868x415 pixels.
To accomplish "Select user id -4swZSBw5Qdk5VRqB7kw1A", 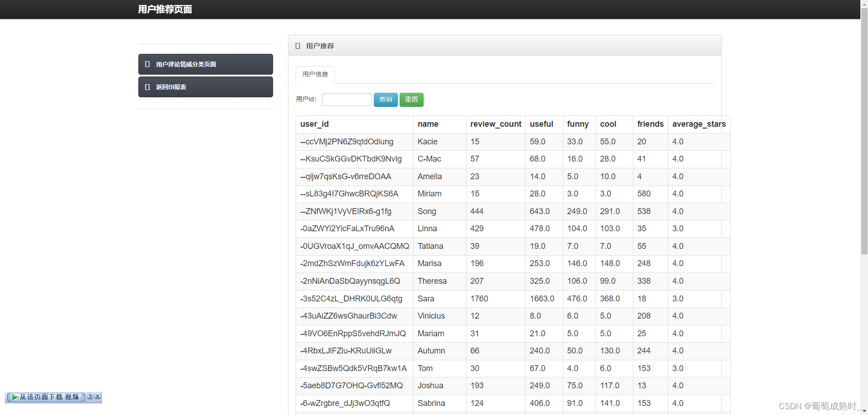I will (354, 368).
